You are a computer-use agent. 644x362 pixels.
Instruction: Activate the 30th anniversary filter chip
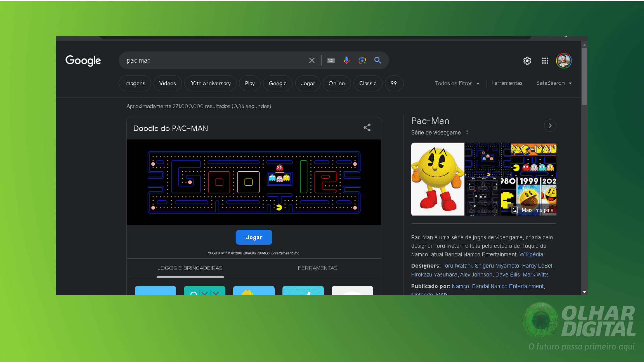click(210, 83)
